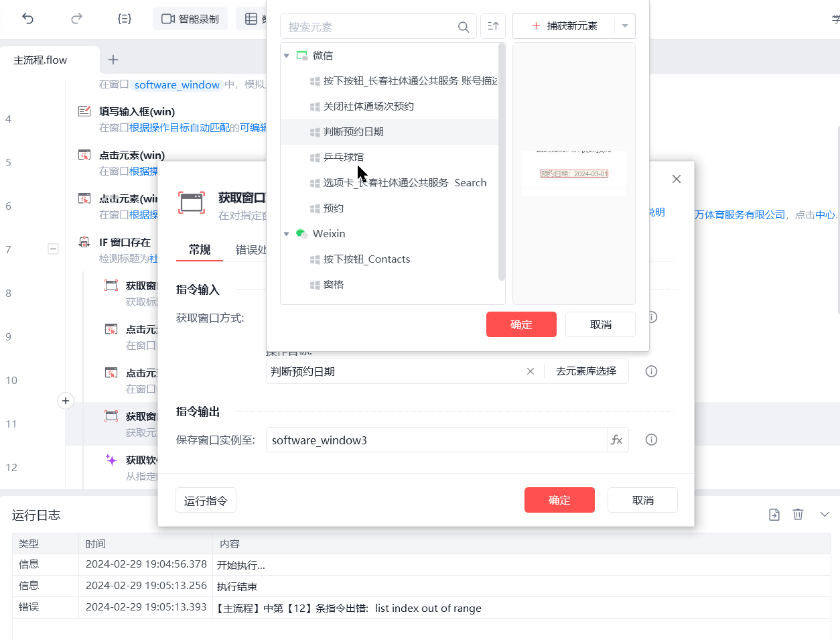The image size is (840, 640).
Task: Delete run logs with trash icon
Action: pos(798,514)
